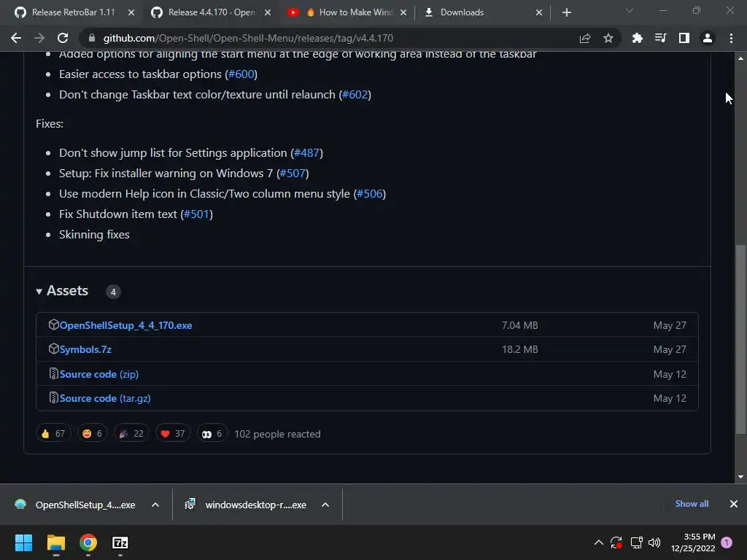Go back to the previous page
The image size is (747, 560).
(x=16, y=38)
